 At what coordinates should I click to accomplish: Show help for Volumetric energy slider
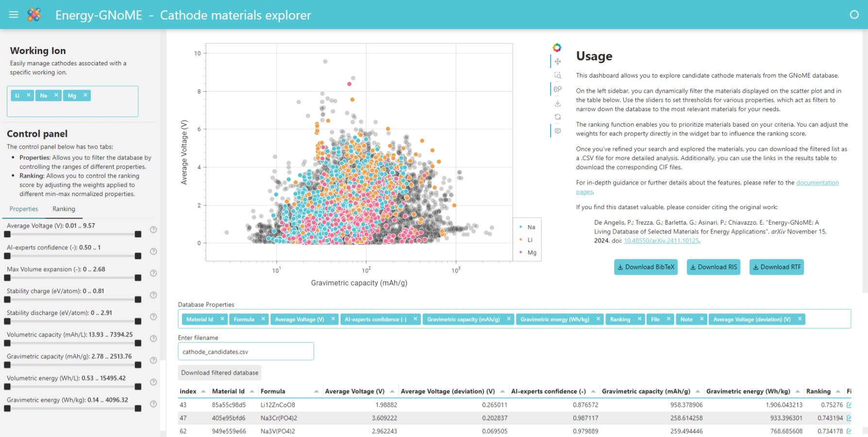click(153, 382)
